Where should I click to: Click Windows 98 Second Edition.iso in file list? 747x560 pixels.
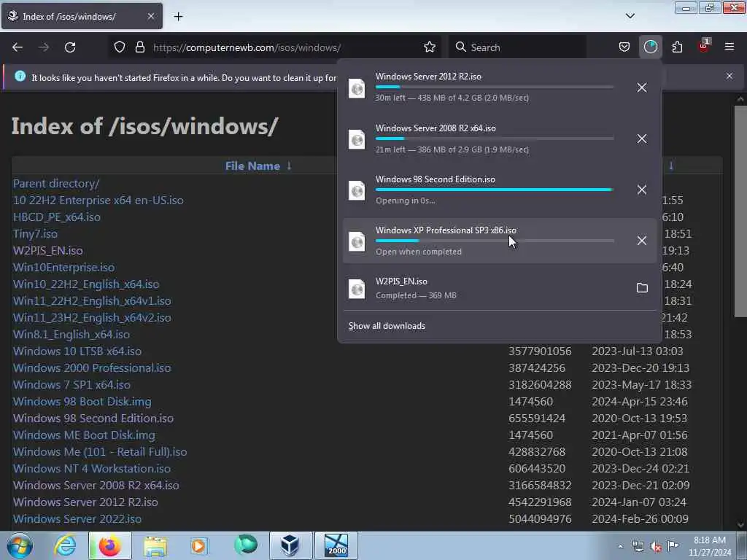pos(93,418)
